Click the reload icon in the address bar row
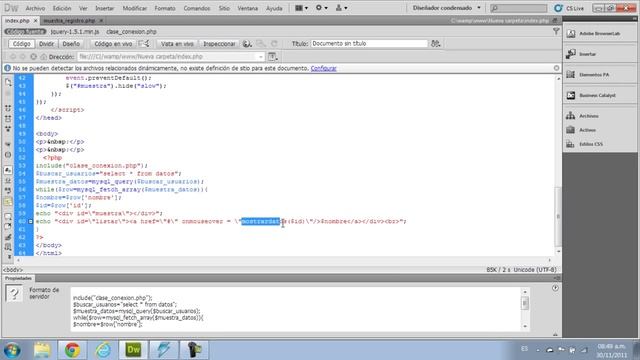Image resolution: width=640 pixels, height=360 pixels. click(x=33, y=57)
